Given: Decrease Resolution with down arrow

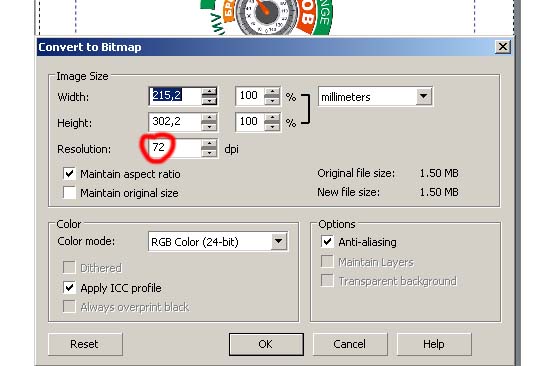Looking at the screenshot, I should [x=209, y=153].
